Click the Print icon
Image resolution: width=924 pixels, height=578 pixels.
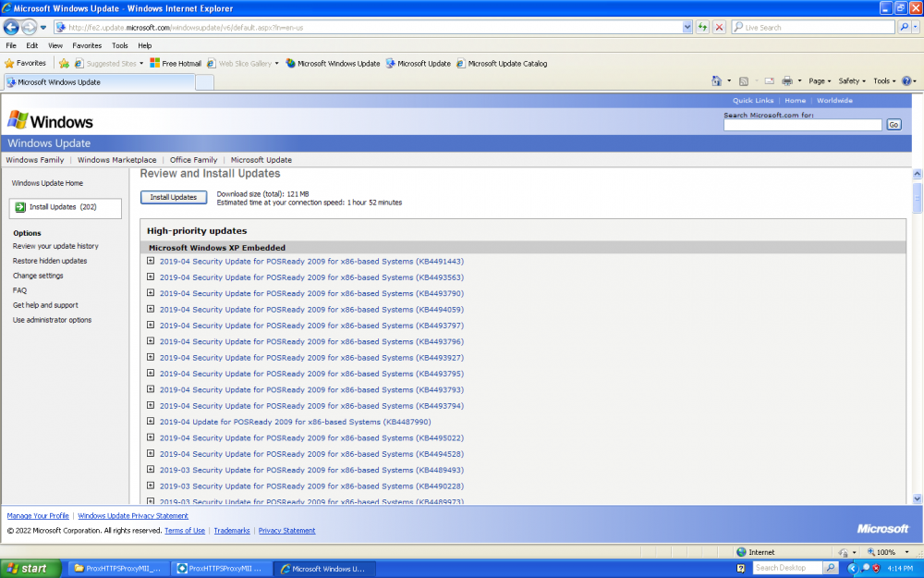[787, 81]
